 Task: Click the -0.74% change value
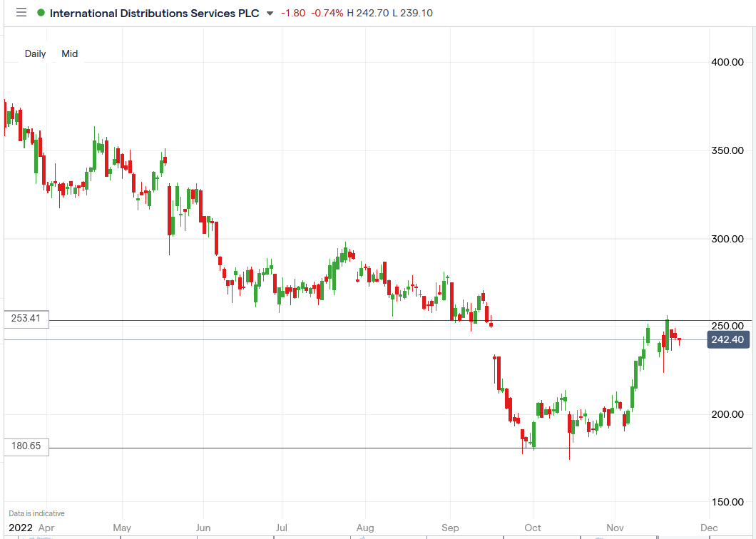(327, 13)
